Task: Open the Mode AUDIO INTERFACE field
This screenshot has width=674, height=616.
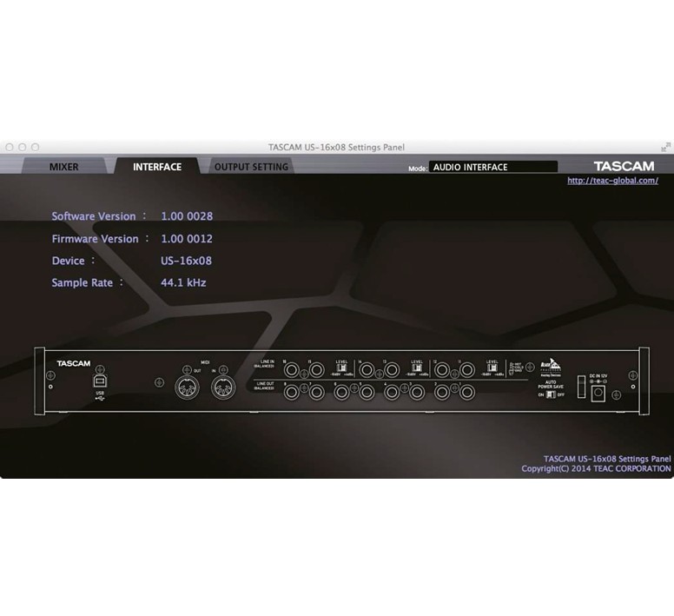Action: pos(493,167)
